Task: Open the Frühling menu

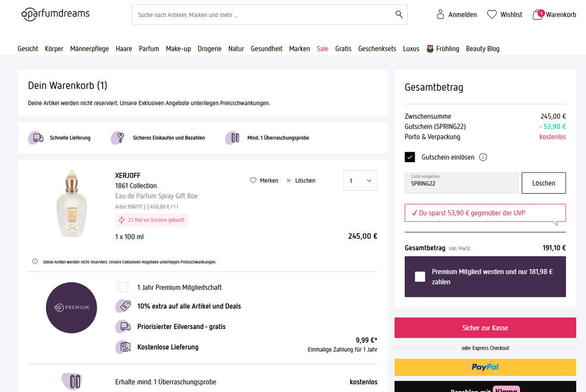Action: pos(448,49)
